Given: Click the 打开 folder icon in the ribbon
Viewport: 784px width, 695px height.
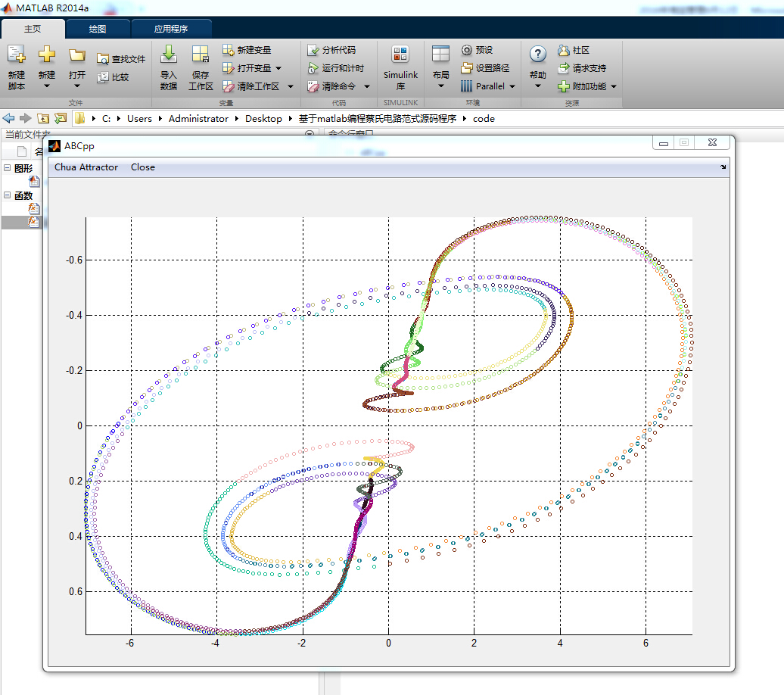Looking at the screenshot, I should [x=77, y=55].
